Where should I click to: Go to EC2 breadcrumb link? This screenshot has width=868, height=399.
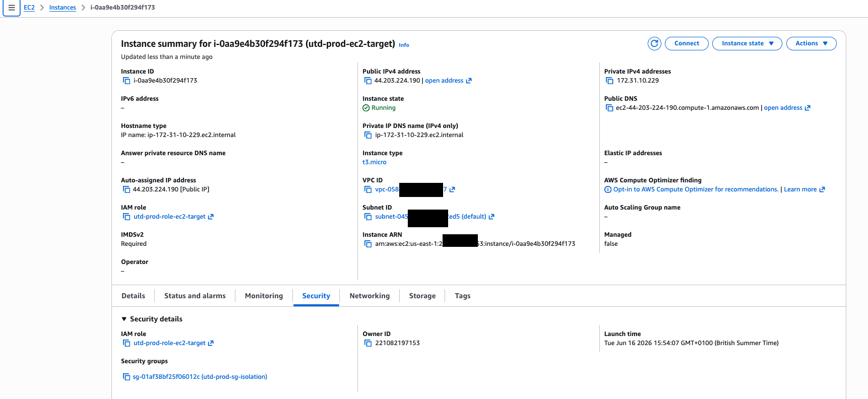29,8
